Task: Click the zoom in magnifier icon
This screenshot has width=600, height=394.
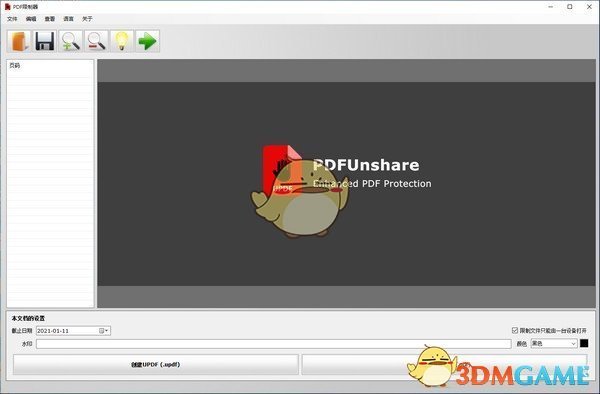Action: point(70,41)
